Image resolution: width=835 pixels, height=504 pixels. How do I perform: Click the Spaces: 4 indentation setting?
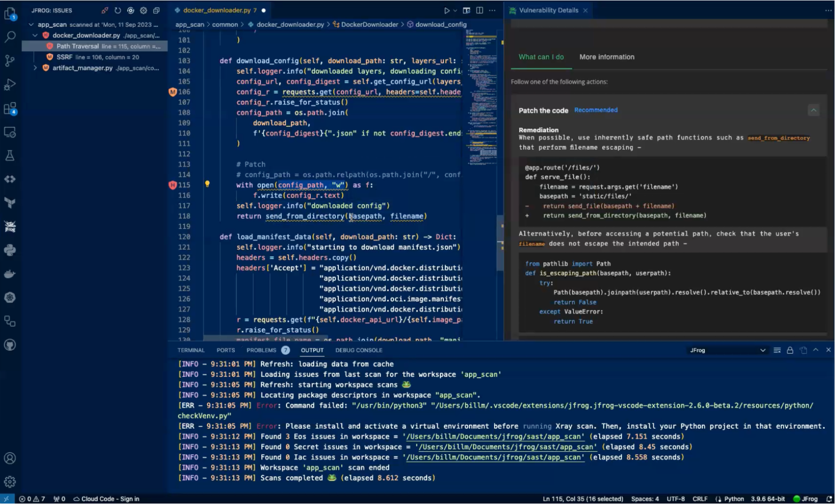[645, 499]
